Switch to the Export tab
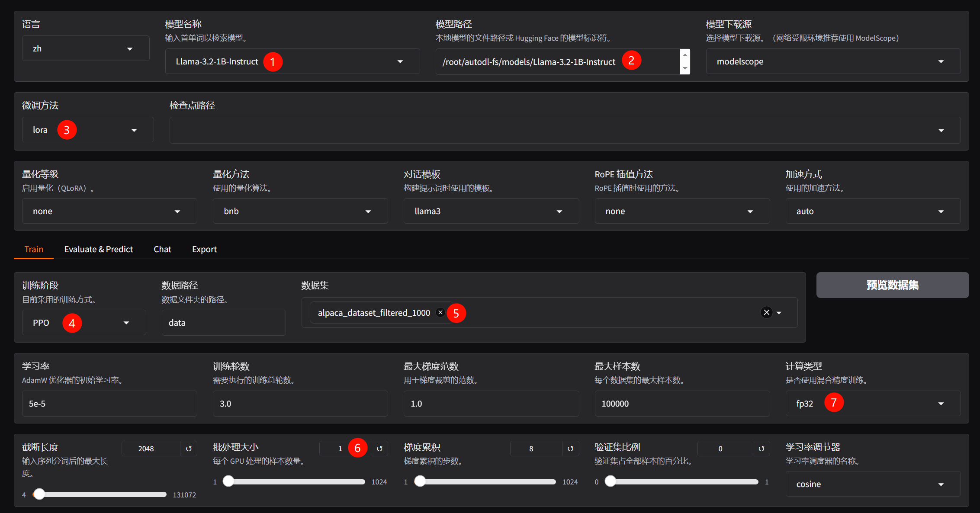 [x=204, y=249]
